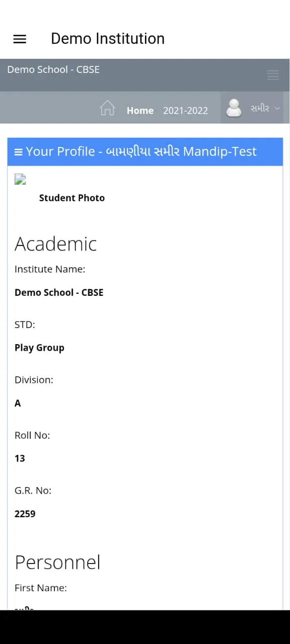This screenshot has height=644, width=290.
Task: Click the broken student photo thumbnail
Action: (20, 179)
